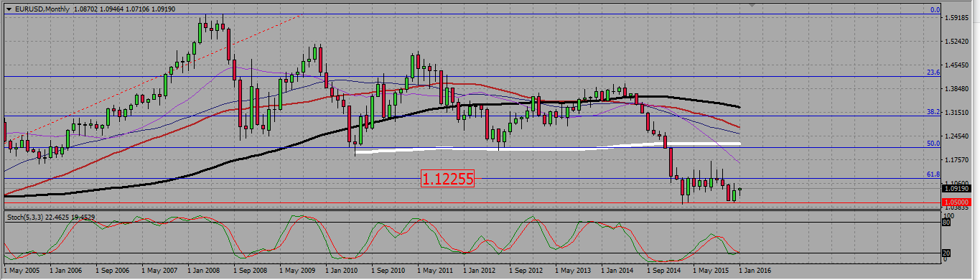Select the white horizontal trendline
Screen dimensions: 980x280
coord(548,148)
